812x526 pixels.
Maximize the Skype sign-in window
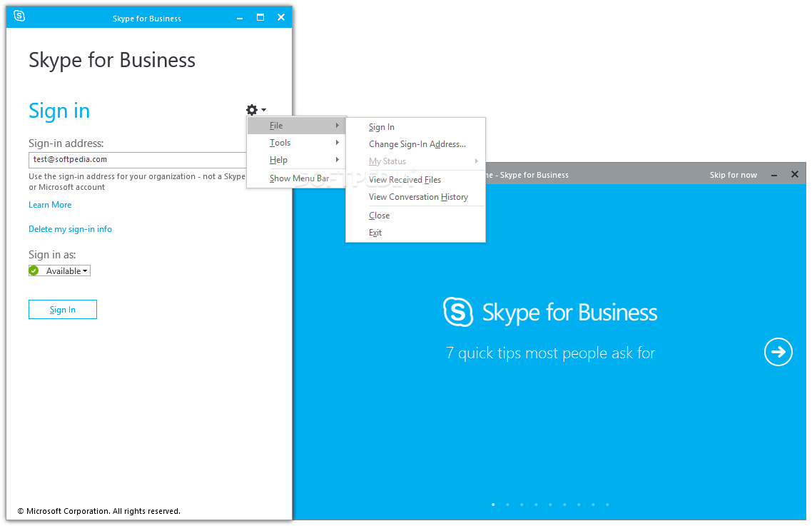(x=260, y=17)
